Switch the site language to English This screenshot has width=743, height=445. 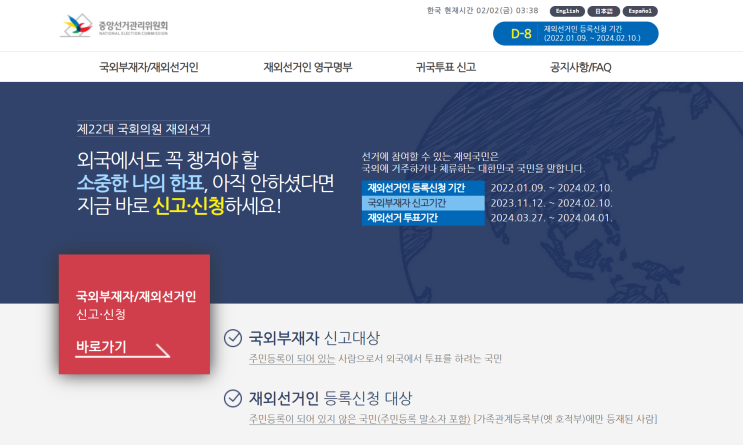pyautogui.click(x=567, y=11)
